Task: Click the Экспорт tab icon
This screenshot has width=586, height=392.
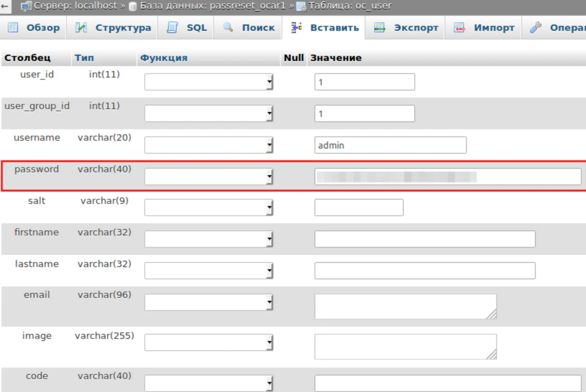Action: [380, 27]
